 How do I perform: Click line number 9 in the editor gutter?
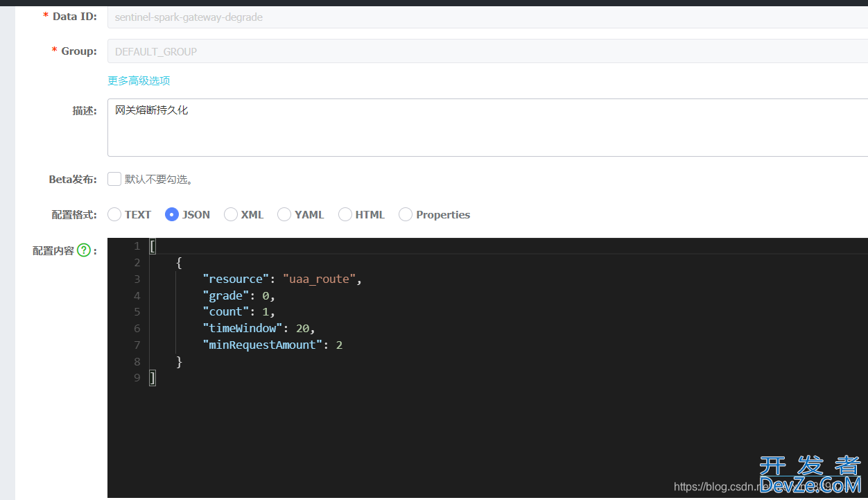(137, 378)
